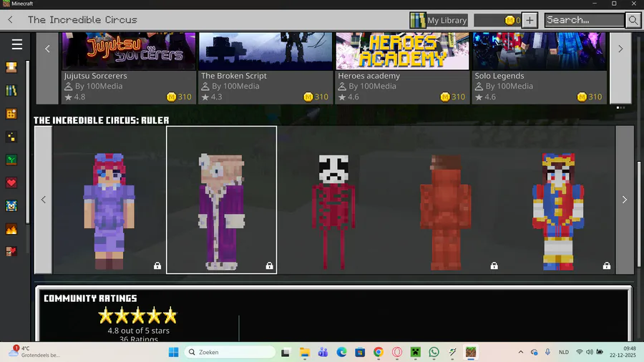Open the weather widget showing 4°C
This screenshot has width=644, height=362.
click(36, 352)
